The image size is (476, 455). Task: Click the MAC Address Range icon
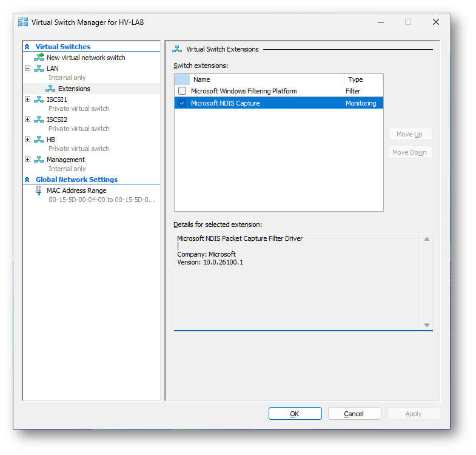pyautogui.click(x=39, y=190)
